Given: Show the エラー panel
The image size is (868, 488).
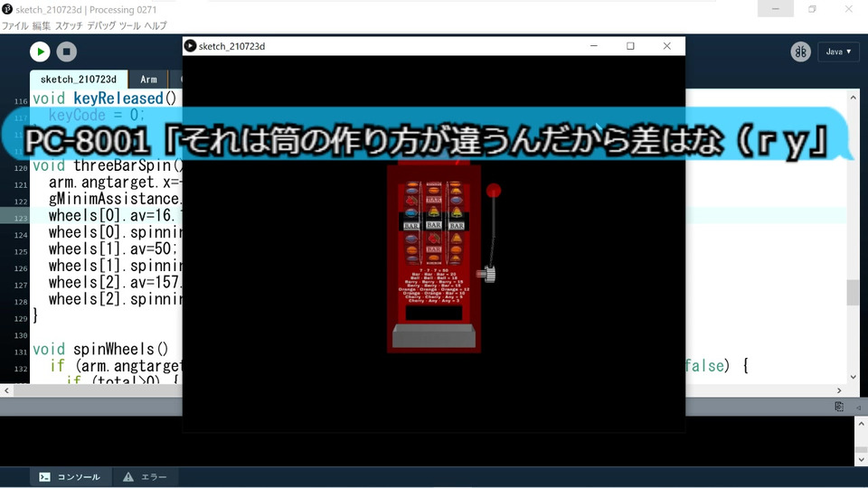Looking at the screenshot, I should [x=145, y=477].
